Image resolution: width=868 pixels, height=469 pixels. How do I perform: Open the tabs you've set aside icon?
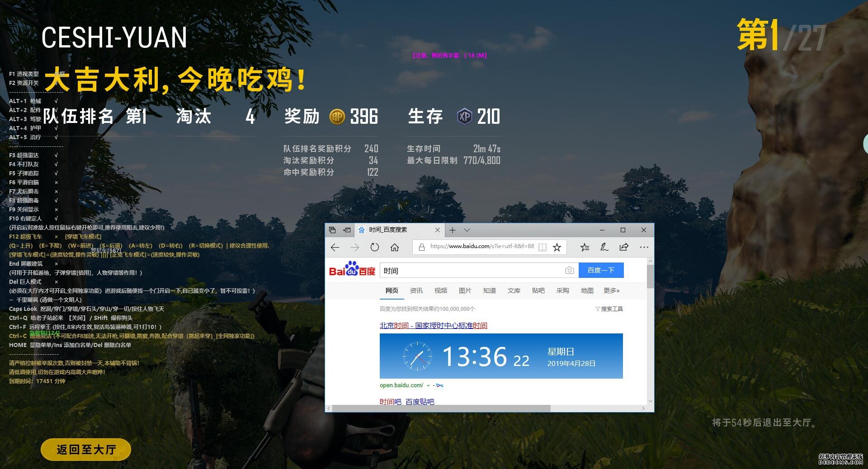tap(332, 230)
